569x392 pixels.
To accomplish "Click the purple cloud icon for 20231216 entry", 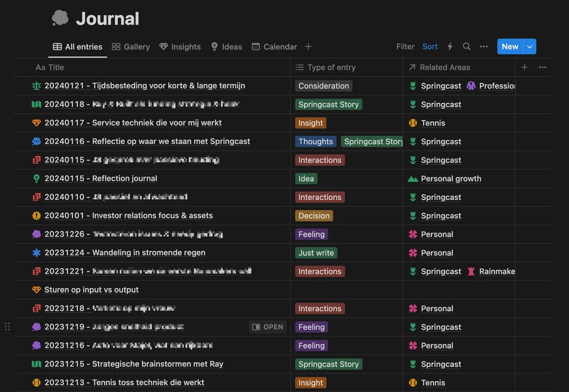I will tap(36, 345).
